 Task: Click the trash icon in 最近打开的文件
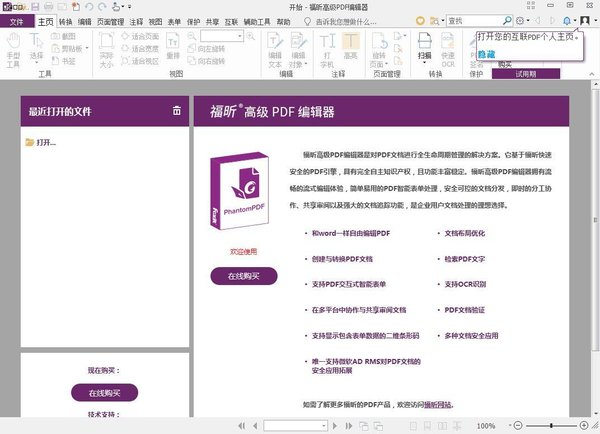[x=177, y=110]
